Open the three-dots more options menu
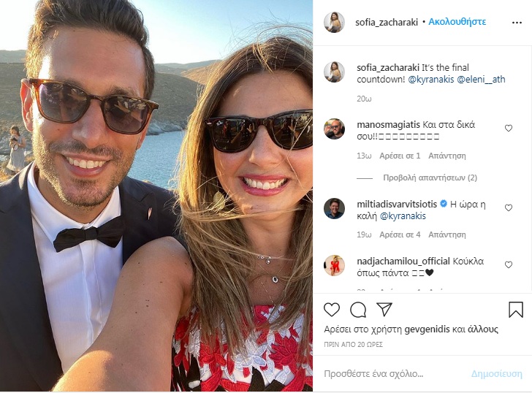This screenshot has width=532, height=393. pos(517,23)
